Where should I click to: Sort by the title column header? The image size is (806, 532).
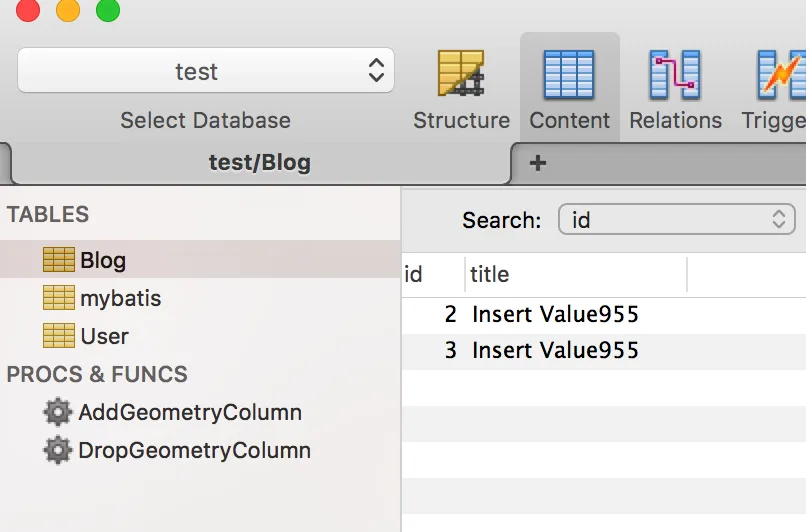[490, 274]
